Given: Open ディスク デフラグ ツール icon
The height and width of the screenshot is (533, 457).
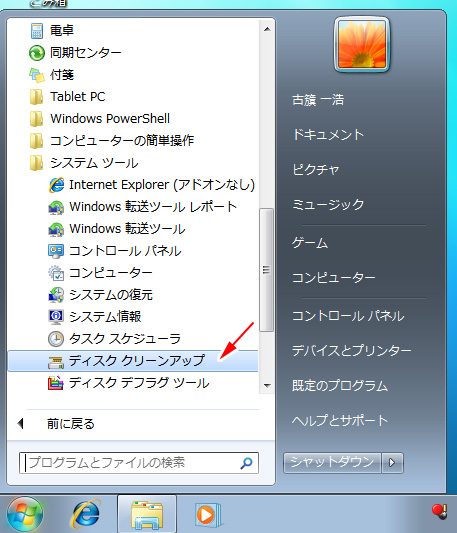Looking at the screenshot, I should click(56, 383).
